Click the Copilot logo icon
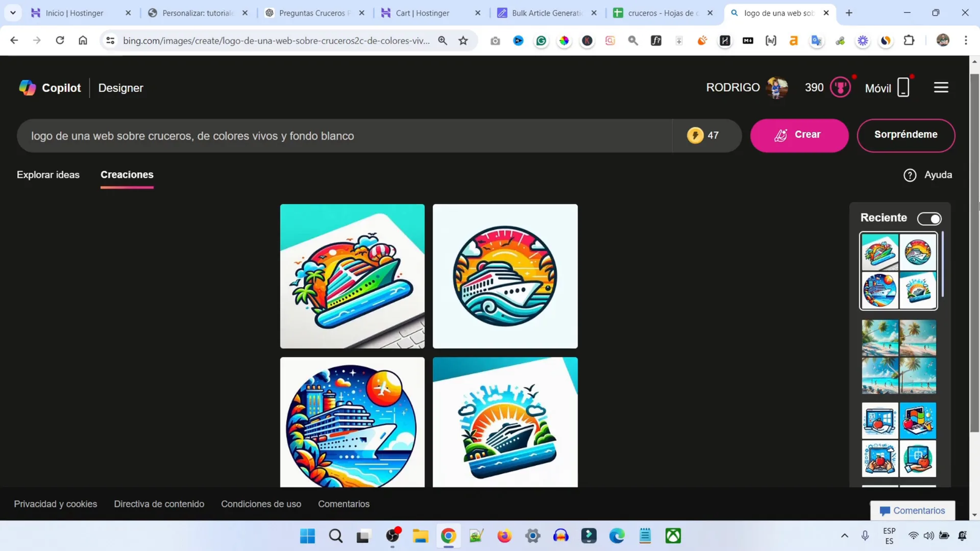This screenshot has height=551, width=980. tap(27, 88)
